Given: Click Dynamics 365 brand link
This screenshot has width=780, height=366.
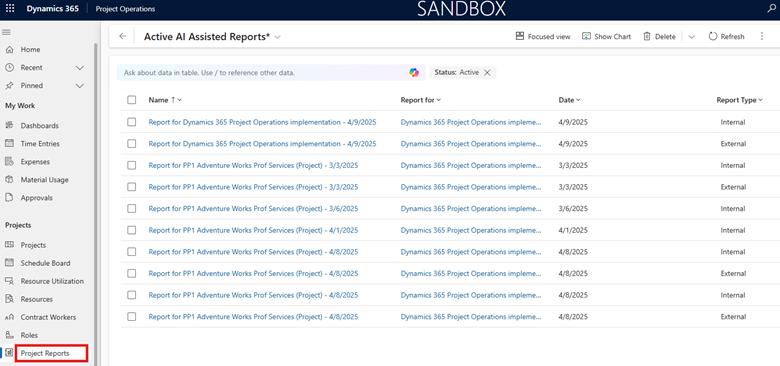Looking at the screenshot, I should [52, 9].
